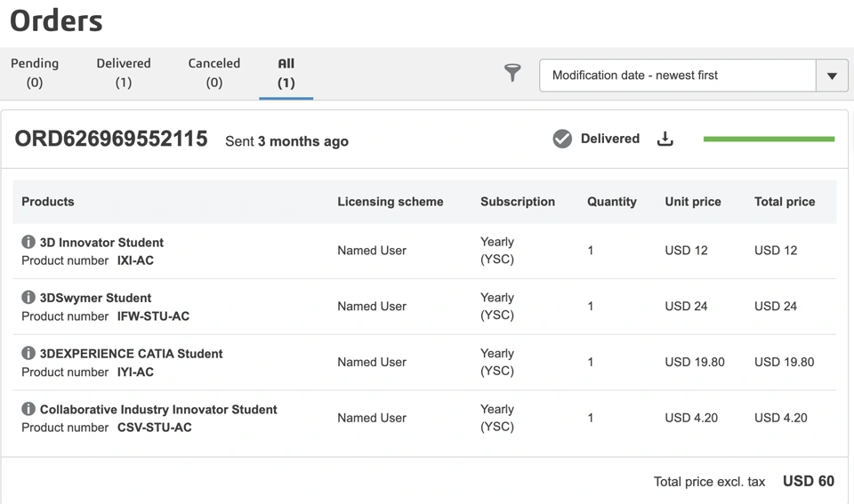Open the Delivered orders tab
Image resolution: width=854 pixels, height=504 pixels.
click(x=124, y=73)
